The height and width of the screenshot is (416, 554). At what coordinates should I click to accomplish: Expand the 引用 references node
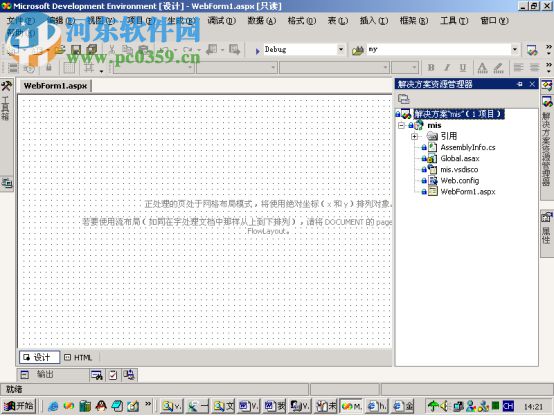(x=414, y=136)
